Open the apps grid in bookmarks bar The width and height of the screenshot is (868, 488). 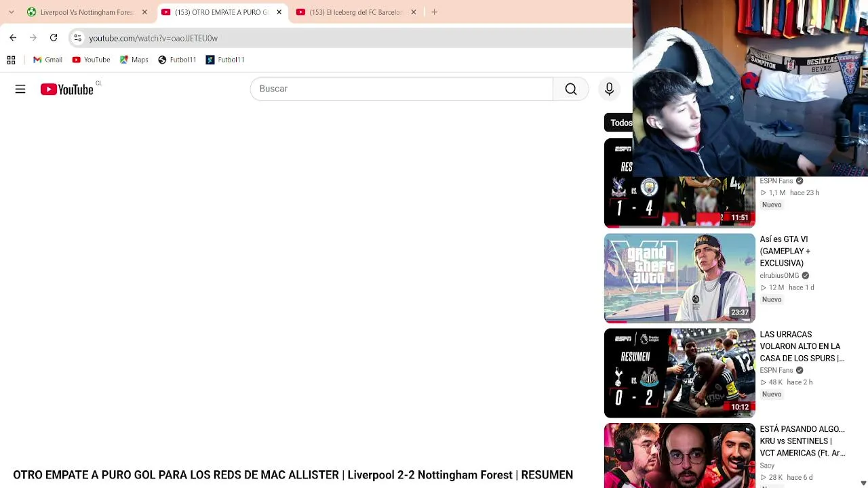pyautogui.click(x=11, y=60)
